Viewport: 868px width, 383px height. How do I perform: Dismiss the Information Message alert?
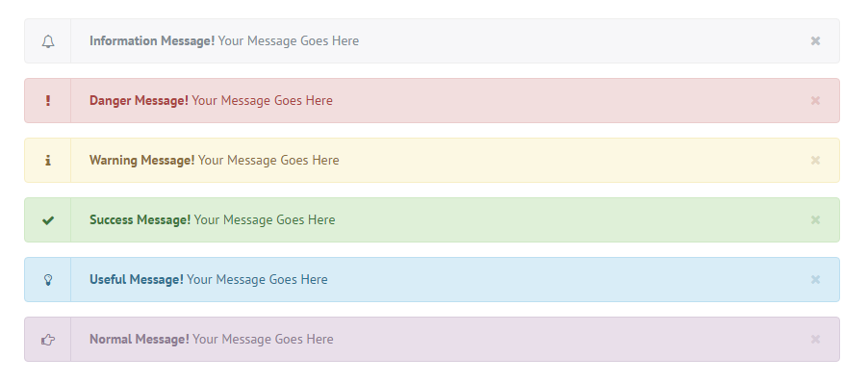[x=815, y=41]
